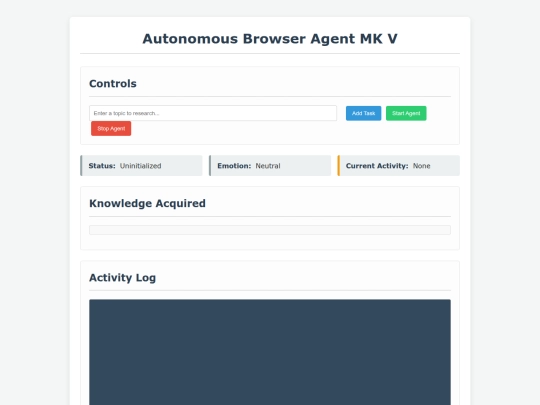Image resolution: width=540 pixels, height=405 pixels.
Task: Click the Activity Log heading
Action: 123,278
